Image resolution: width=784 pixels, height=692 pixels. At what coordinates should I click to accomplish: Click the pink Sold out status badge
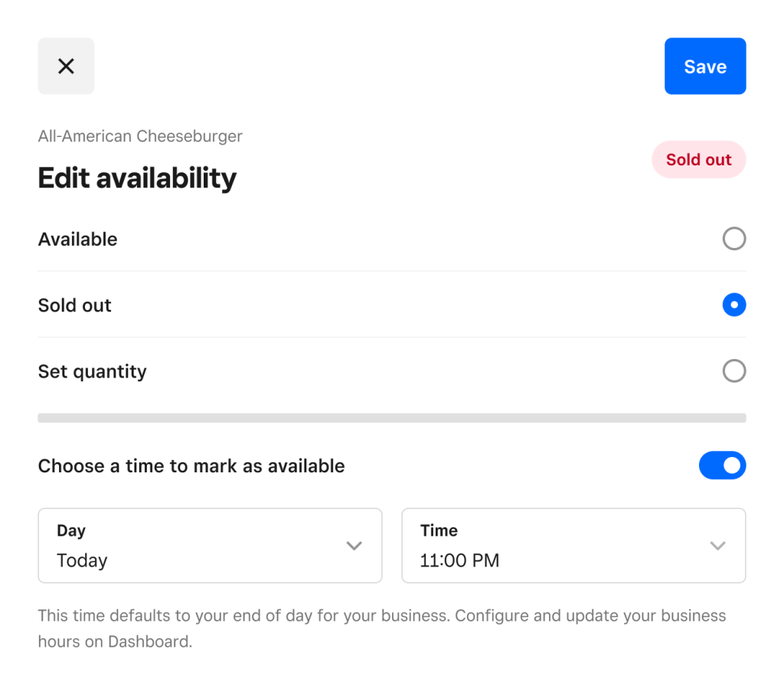tap(698, 160)
